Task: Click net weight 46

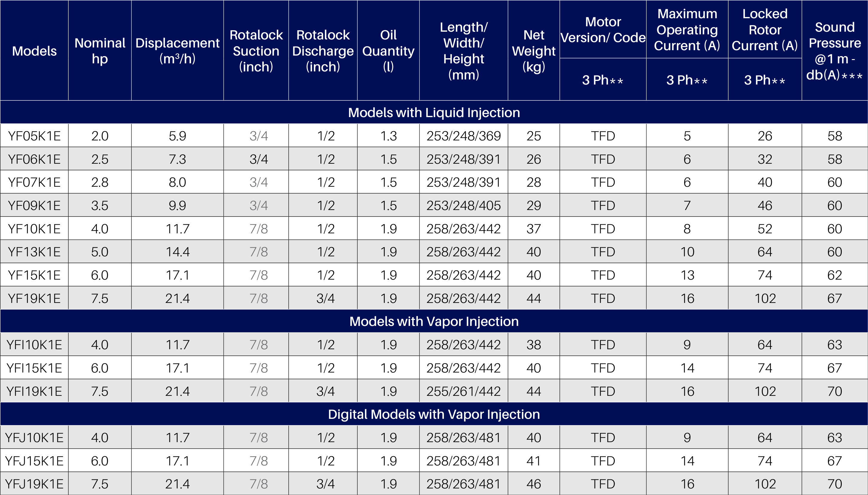Action: (x=534, y=484)
